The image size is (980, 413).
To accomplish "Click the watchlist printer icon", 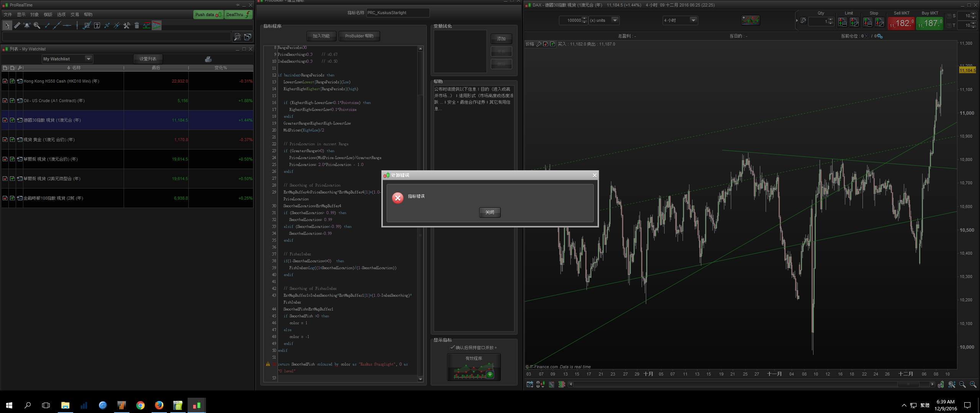I will click(x=208, y=59).
